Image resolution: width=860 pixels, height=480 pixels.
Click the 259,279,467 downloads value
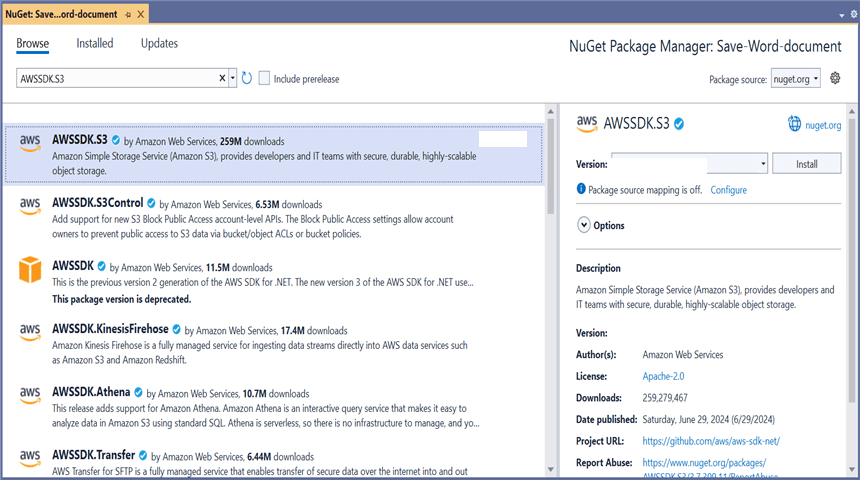(x=665, y=398)
